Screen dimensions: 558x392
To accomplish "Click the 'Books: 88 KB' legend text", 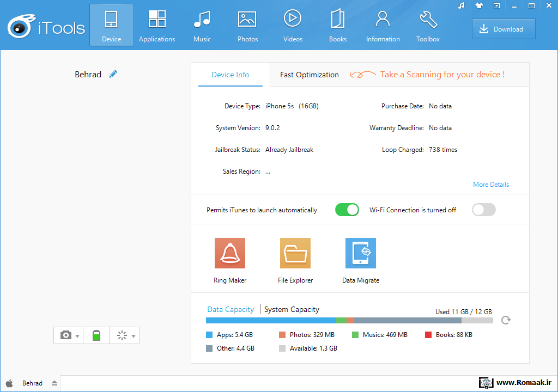I will coord(454,335).
